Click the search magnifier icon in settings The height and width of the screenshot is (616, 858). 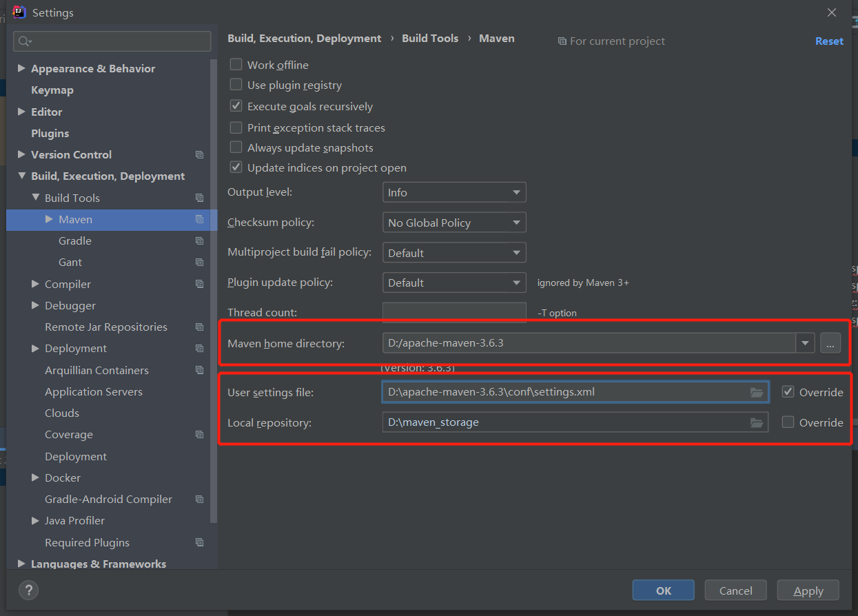(x=25, y=41)
